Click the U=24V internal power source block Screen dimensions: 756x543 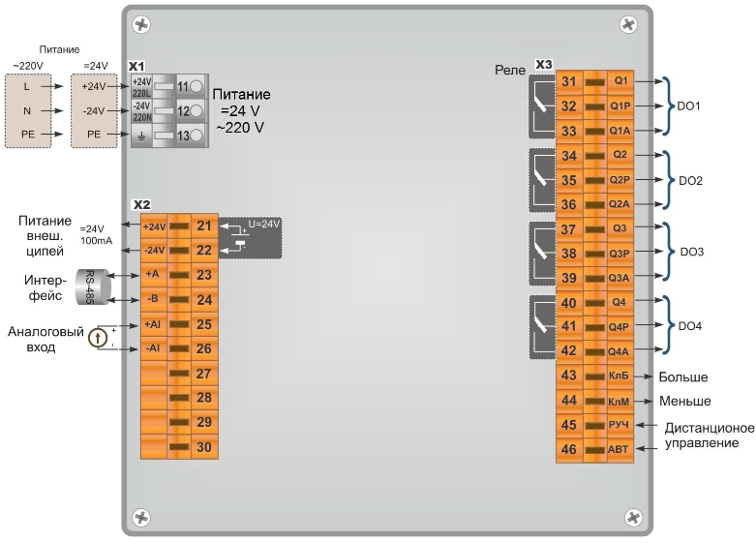coord(251,238)
